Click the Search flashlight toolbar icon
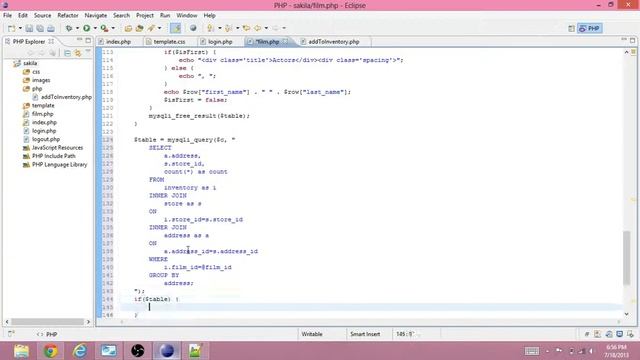 151,28
